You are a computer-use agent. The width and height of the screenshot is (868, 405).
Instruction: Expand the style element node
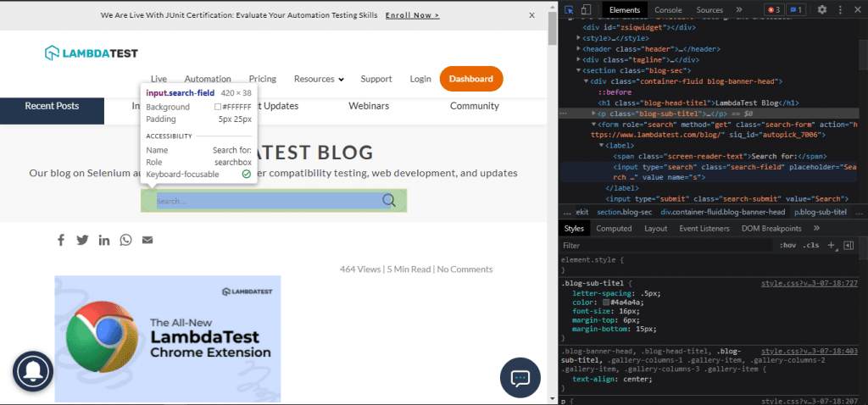(x=578, y=38)
